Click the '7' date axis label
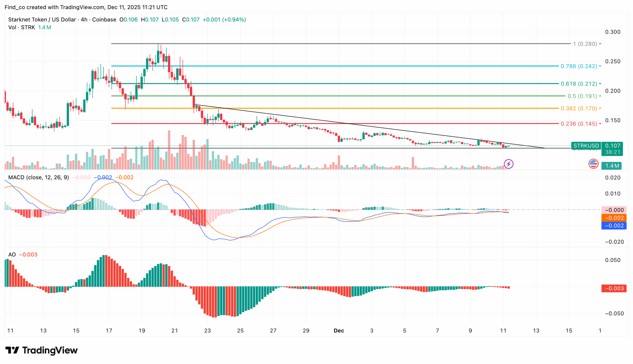Screen dimensions: 633x364 pos(437,330)
